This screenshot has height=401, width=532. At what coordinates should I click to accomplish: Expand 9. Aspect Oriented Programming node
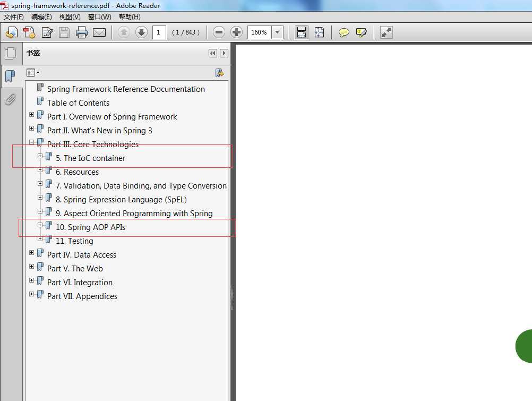pos(40,211)
